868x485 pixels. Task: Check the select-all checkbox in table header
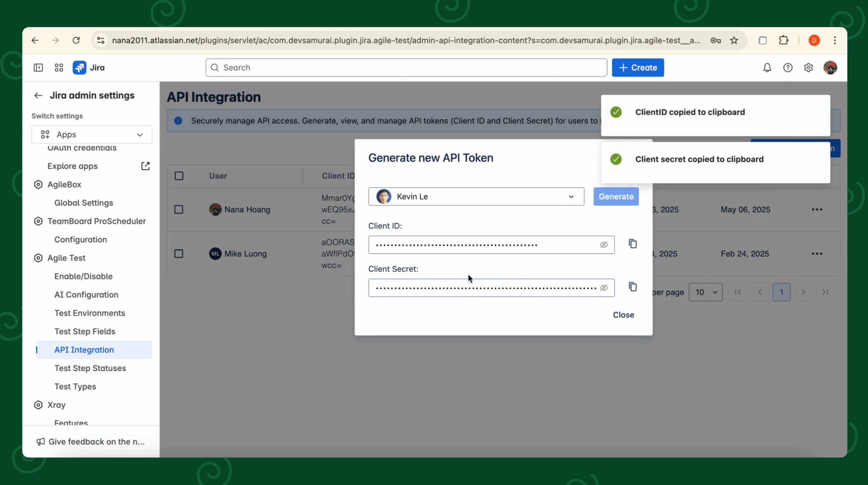tap(179, 176)
